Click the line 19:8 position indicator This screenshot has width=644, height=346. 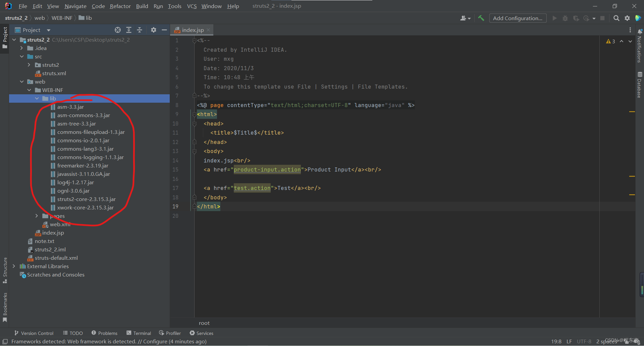point(556,341)
